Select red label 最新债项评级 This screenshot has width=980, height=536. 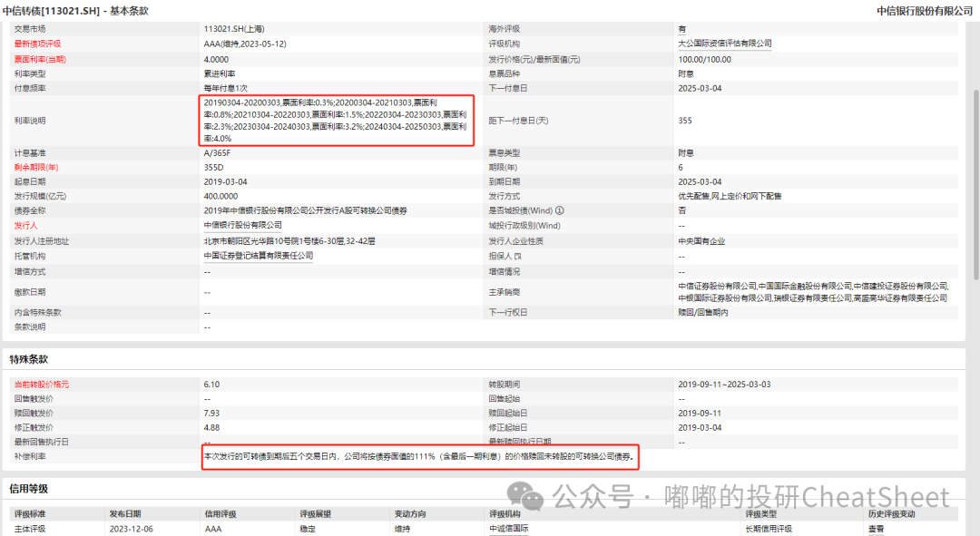[x=37, y=44]
